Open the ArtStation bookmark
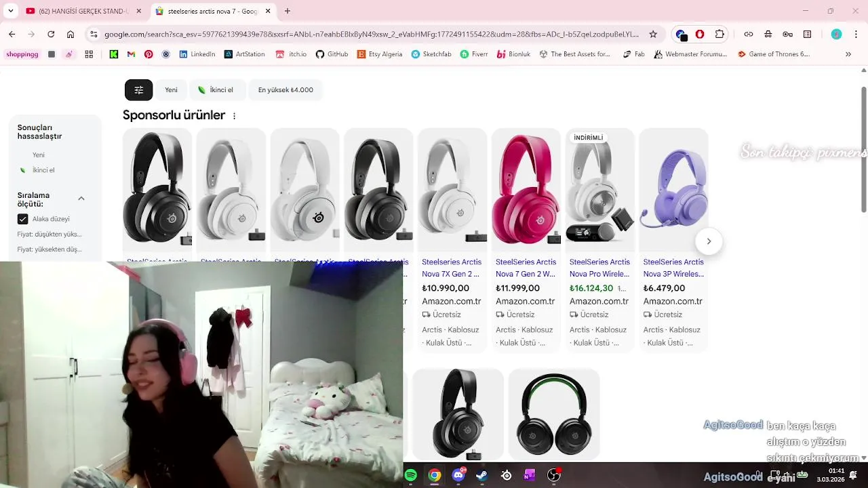Screen dimensions: 868x488 pyautogui.click(x=244, y=54)
